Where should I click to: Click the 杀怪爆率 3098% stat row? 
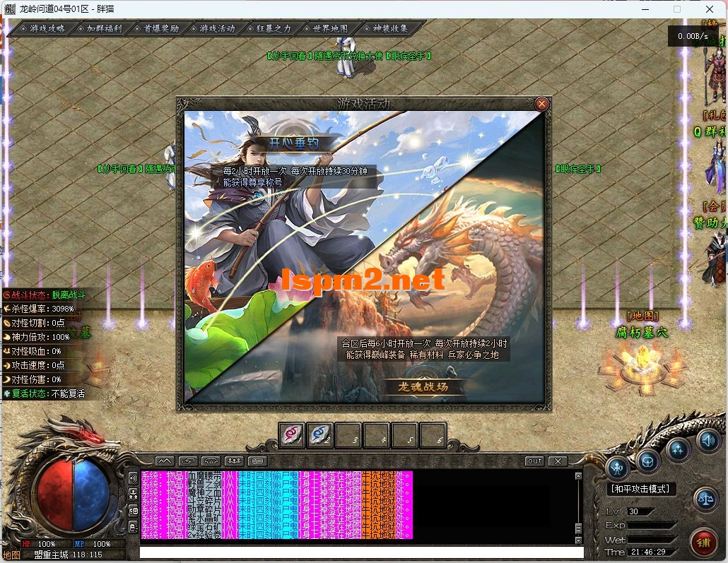click(x=39, y=309)
